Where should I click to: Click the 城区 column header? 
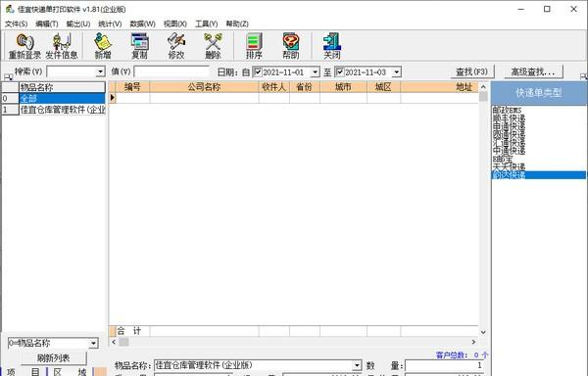tap(383, 87)
